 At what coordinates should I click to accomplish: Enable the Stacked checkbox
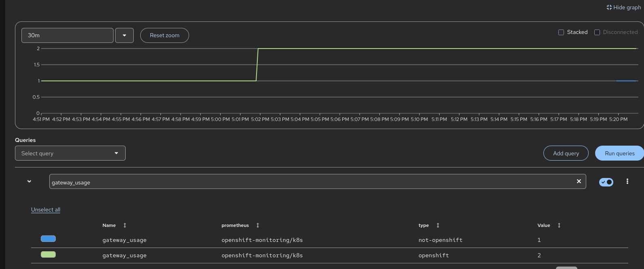pos(561,32)
